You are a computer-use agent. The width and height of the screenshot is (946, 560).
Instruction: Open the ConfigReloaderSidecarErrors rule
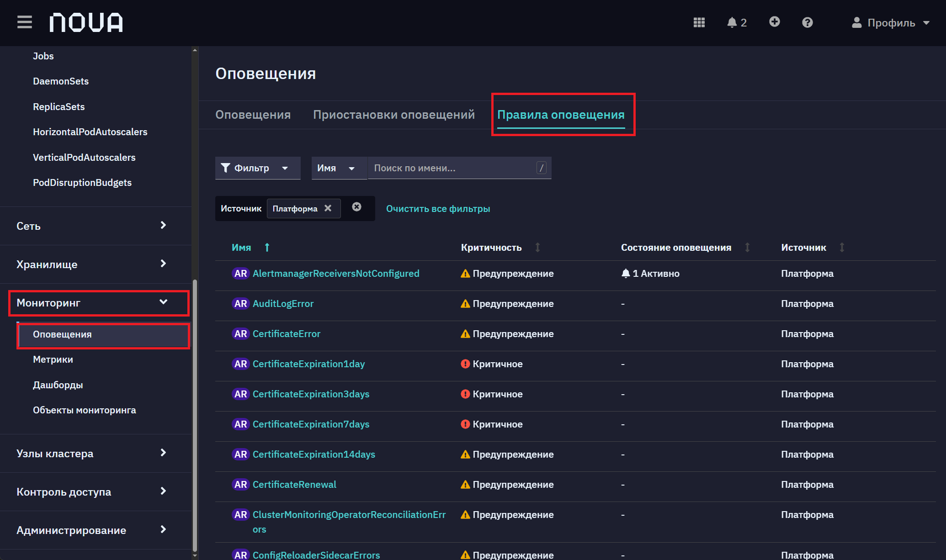[316, 555]
